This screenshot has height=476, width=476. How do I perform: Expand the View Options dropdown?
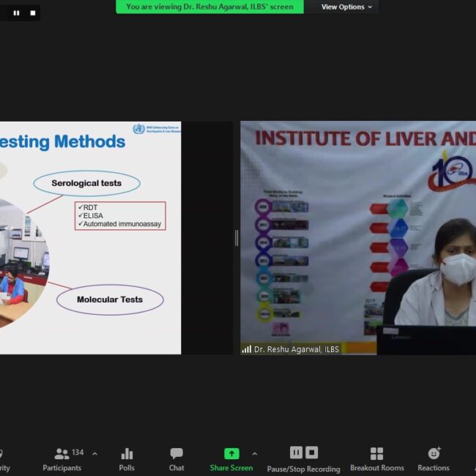[346, 7]
